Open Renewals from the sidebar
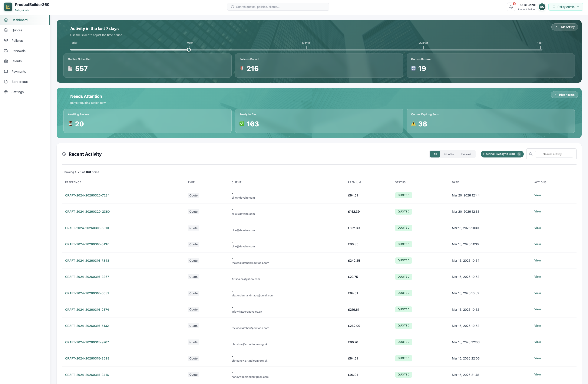588x384 pixels. click(x=25, y=51)
